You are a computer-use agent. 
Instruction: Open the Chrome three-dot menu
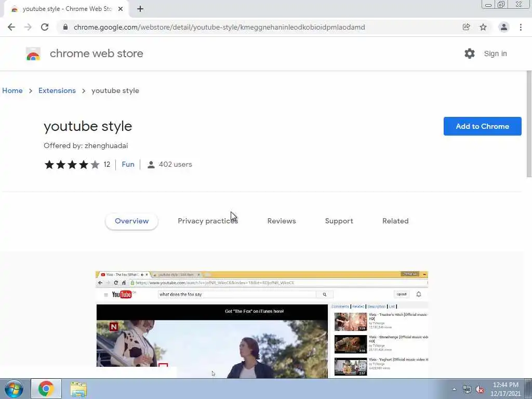(x=521, y=27)
